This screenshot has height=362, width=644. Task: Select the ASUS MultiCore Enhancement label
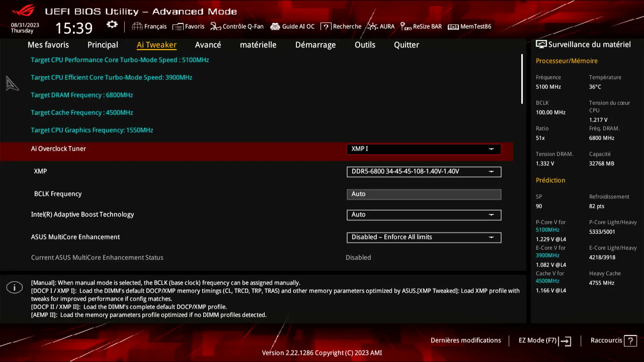(75, 237)
